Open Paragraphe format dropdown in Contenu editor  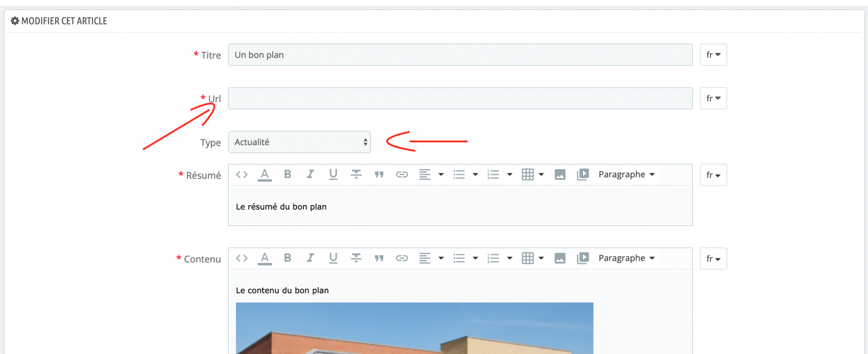[627, 258]
